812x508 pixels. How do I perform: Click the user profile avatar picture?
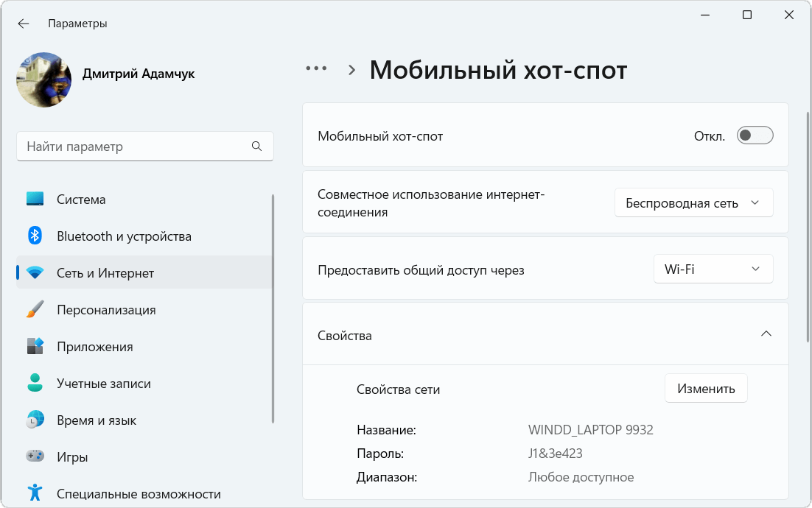[x=44, y=80]
